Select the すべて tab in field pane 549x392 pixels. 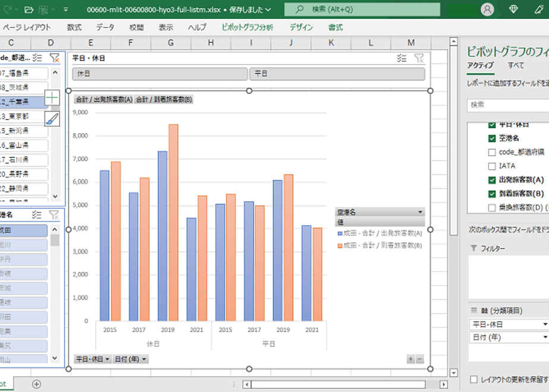[x=516, y=65]
